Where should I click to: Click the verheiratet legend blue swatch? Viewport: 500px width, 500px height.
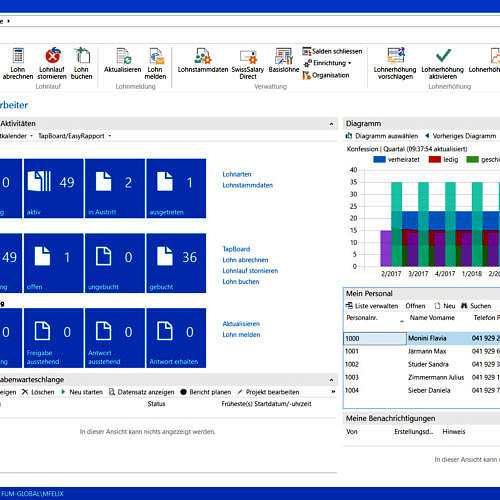(379, 160)
